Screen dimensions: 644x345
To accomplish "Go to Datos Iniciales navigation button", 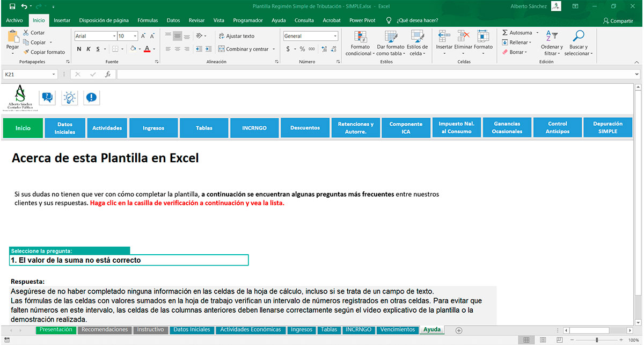I will pyautogui.click(x=65, y=127).
